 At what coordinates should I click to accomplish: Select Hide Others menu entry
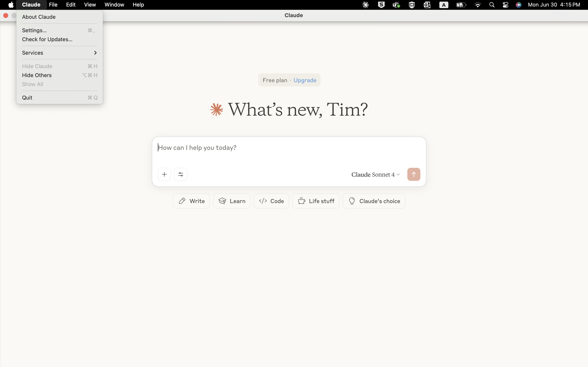click(37, 75)
